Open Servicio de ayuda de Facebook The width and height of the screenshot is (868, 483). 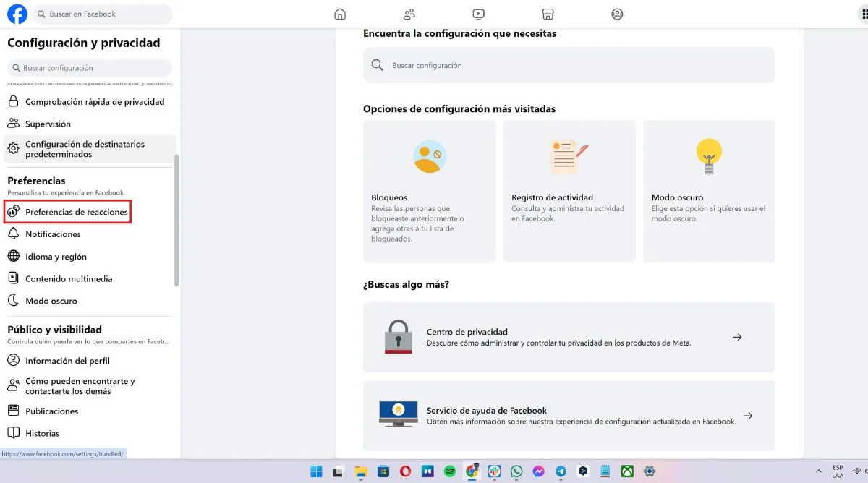tap(569, 416)
